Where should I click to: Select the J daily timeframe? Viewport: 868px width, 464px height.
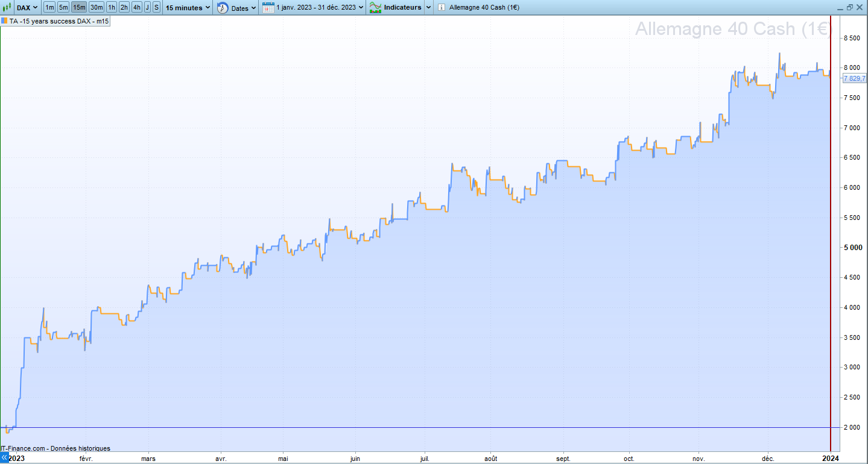tap(147, 7)
